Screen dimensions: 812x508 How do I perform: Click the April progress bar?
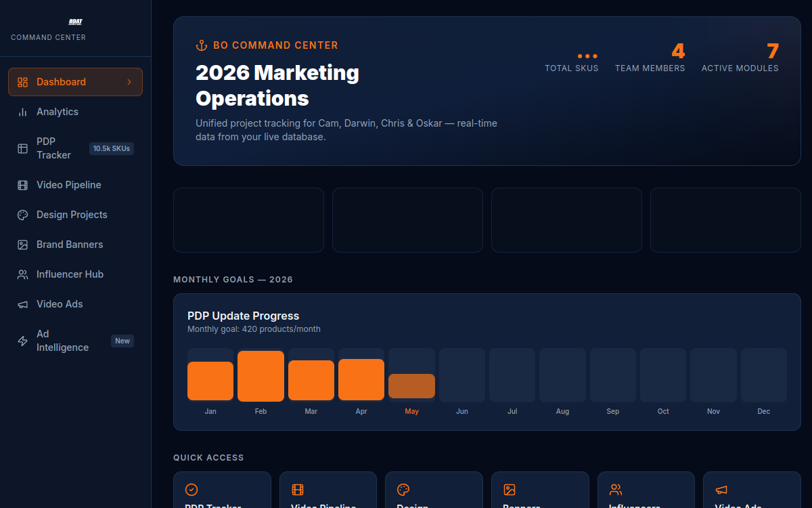click(361, 379)
